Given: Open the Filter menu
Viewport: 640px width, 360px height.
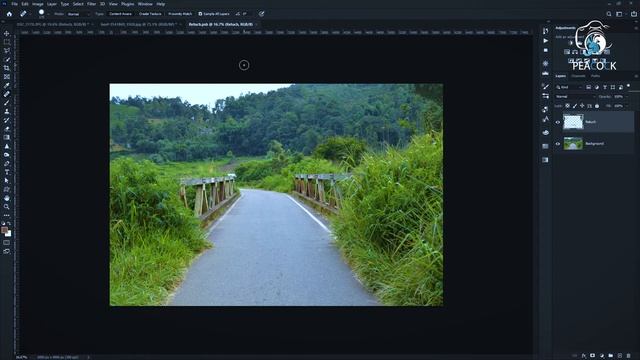Looking at the screenshot, I should coord(91,4).
